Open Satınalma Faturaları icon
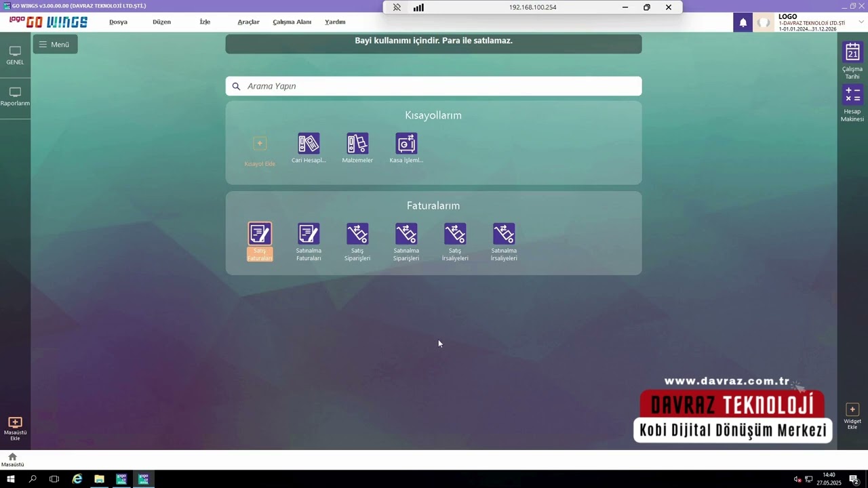The image size is (868, 488). (x=309, y=234)
